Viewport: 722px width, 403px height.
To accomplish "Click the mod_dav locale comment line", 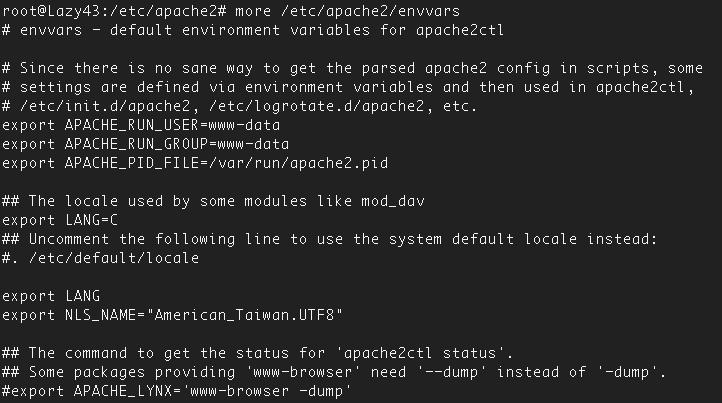I will 213,201.
